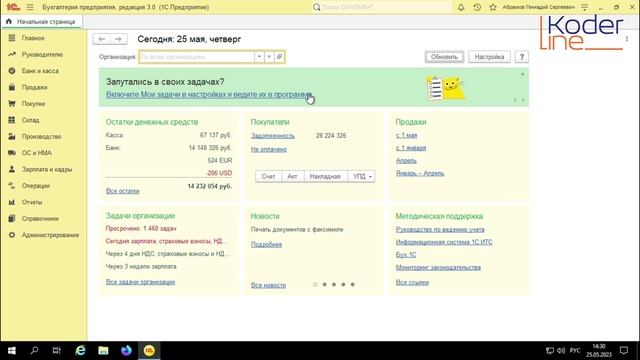Select the fourth news page dot

click(343, 284)
